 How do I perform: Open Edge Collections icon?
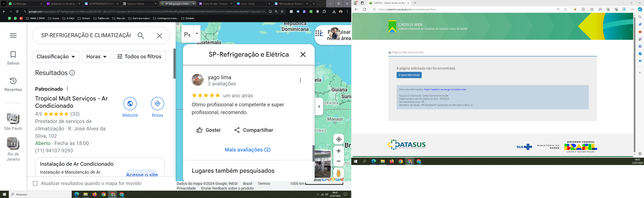pyautogui.click(x=608, y=9)
